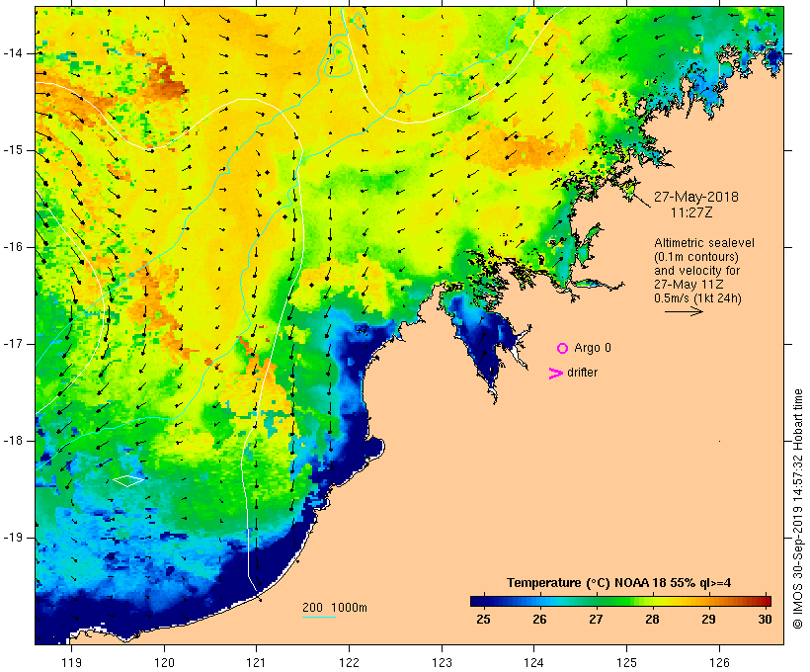
Task: Click the dark blue end of temperature colorbar
Action: [x=478, y=601]
